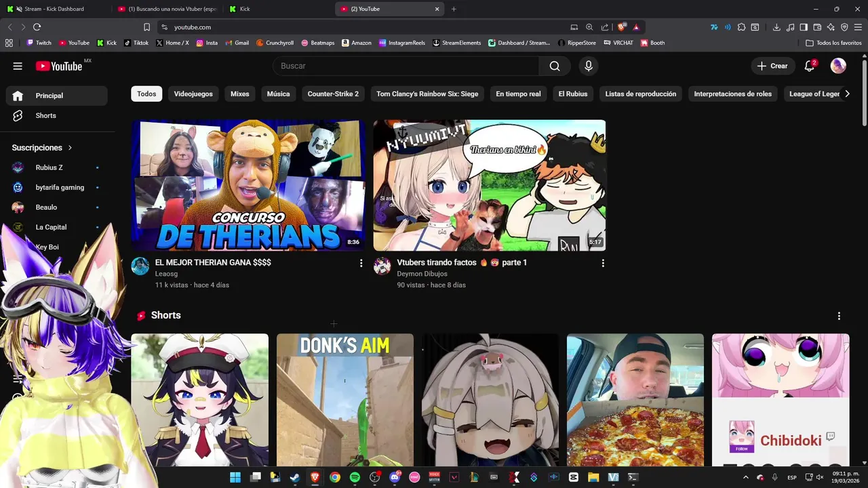868x488 pixels.
Task: Select Tom Clancy's Rainbow Six: Siege chip
Action: tap(427, 94)
